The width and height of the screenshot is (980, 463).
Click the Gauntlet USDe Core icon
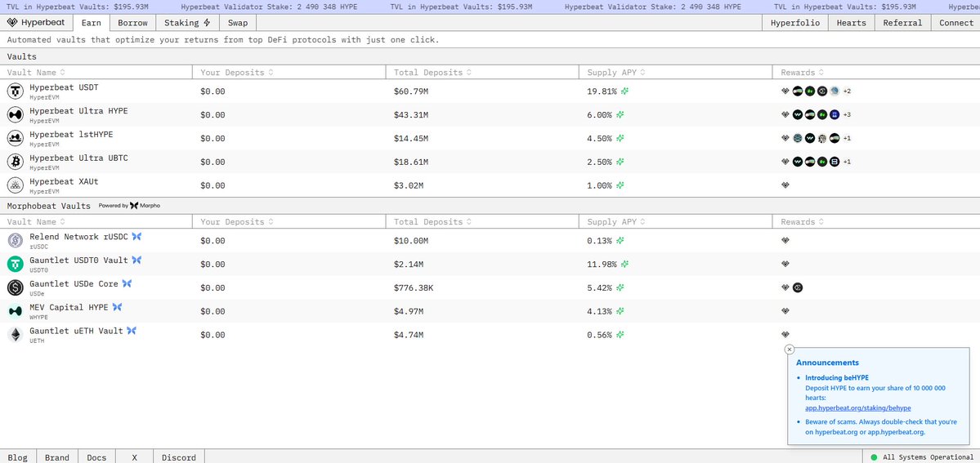(16, 287)
